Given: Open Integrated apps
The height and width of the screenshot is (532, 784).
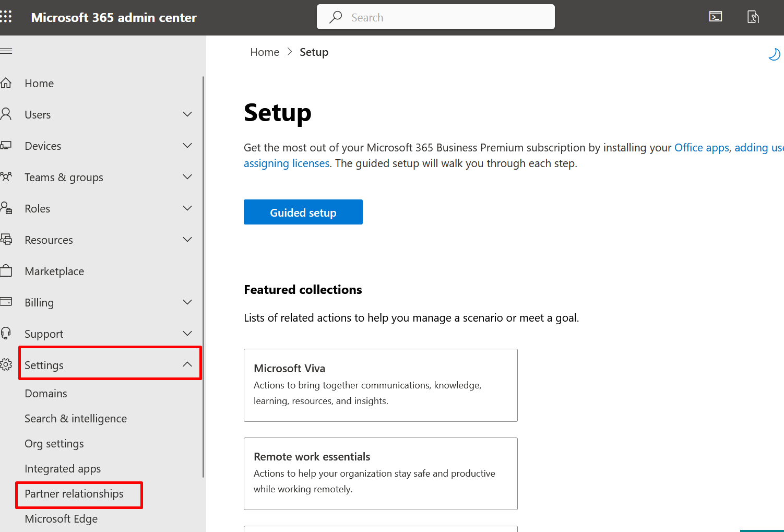Looking at the screenshot, I should tap(63, 468).
